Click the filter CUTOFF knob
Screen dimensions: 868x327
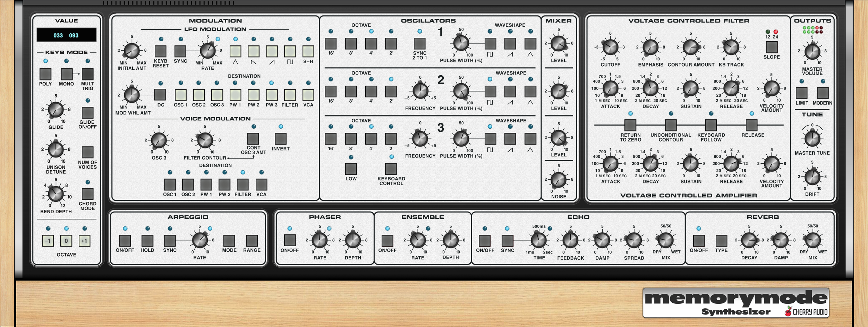(610, 47)
